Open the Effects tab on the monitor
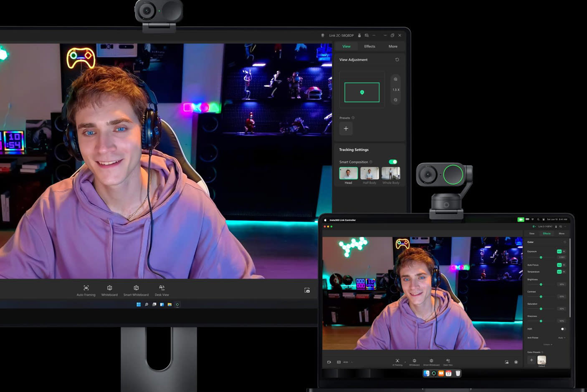The height and width of the screenshot is (392, 587). 369,46
